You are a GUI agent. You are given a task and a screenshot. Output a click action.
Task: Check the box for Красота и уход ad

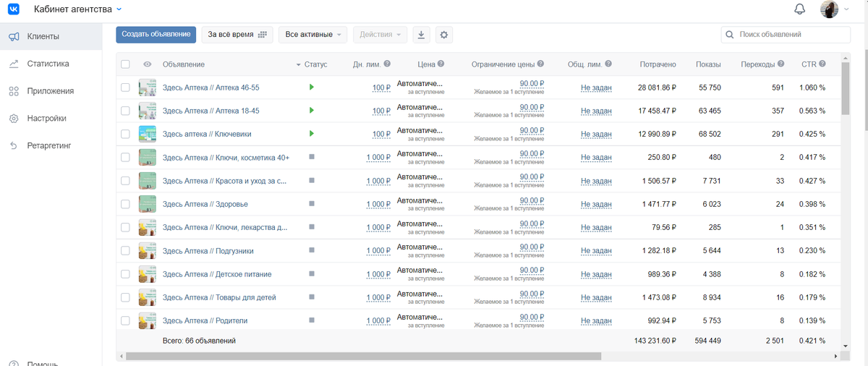tap(125, 181)
